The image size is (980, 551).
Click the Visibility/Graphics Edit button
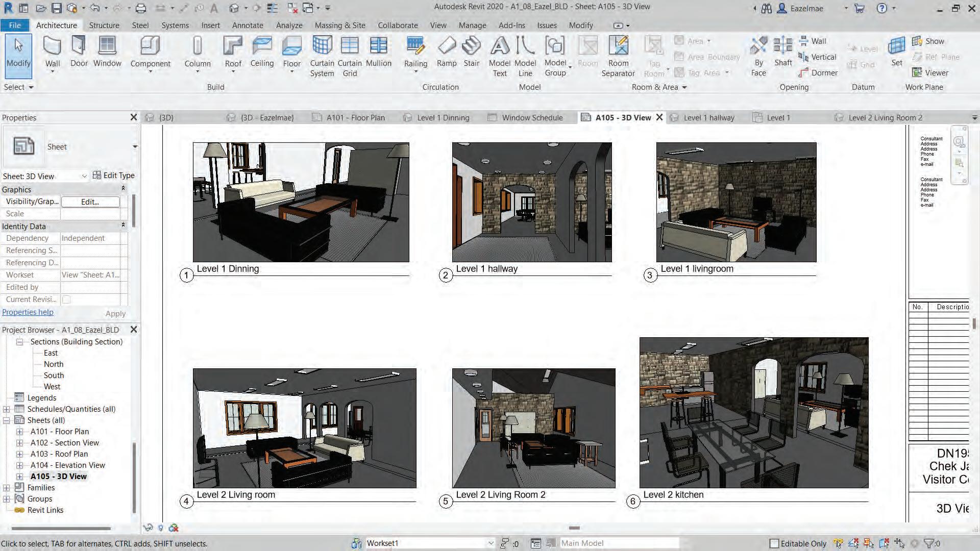click(90, 202)
